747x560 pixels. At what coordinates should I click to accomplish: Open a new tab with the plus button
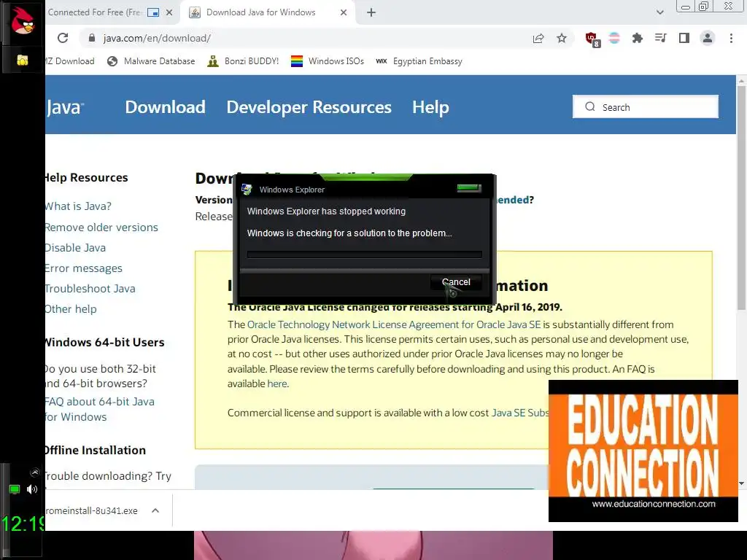(371, 13)
